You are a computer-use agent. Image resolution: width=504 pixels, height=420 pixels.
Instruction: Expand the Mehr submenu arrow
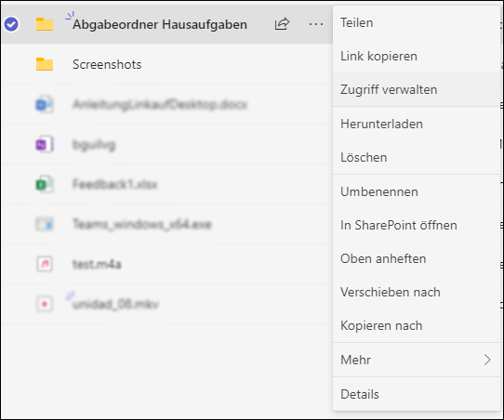(x=487, y=360)
